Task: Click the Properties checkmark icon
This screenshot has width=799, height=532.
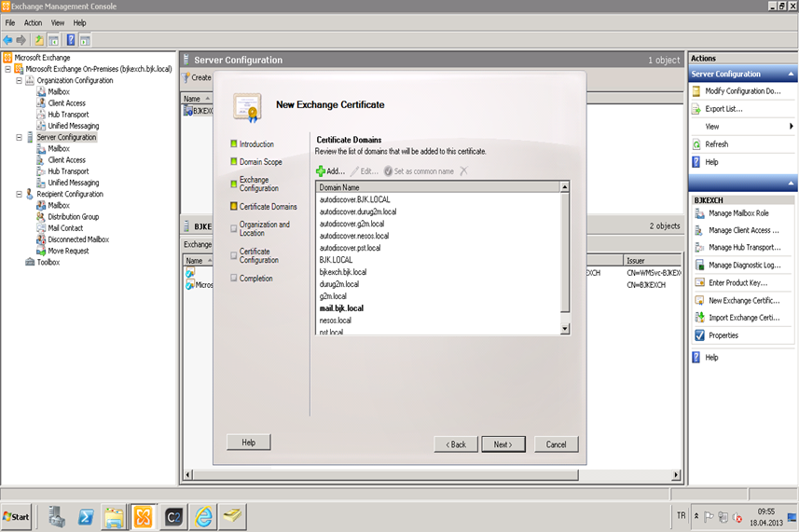Action: pyautogui.click(x=699, y=335)
